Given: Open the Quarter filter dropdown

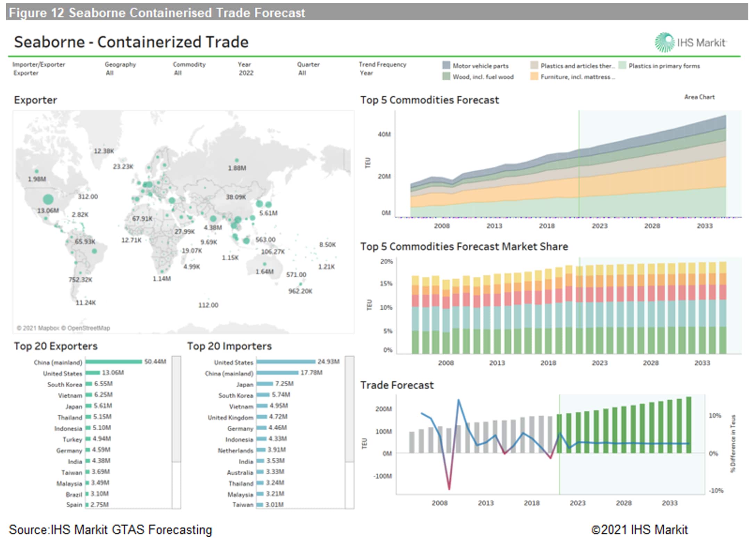Looking at the screenshot, I should [302, 73].
